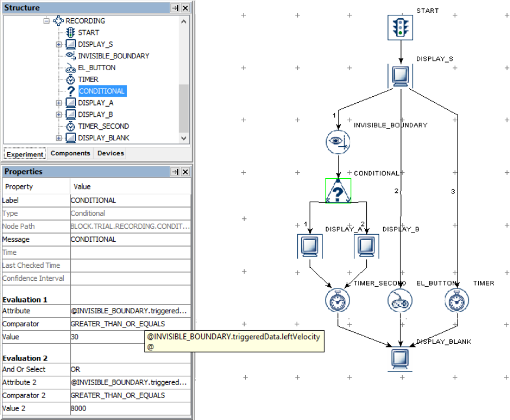Click the CONDITIONAL question mark node in the graph
Image resolution: width=510 pixels, height=420 pixels.
(x=338, y=191)
